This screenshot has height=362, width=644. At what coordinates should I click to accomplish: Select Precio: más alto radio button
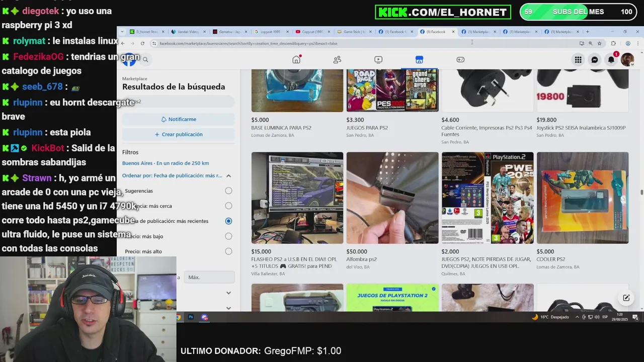tap(228, 251)
